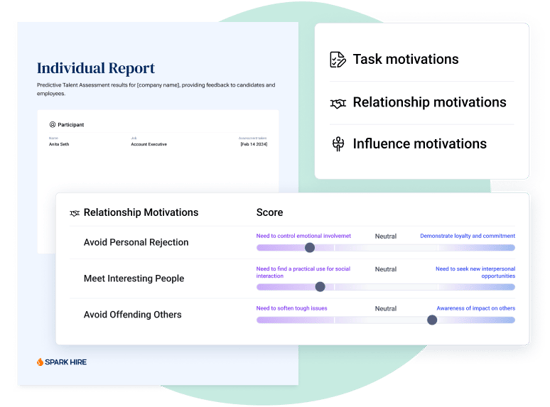This screenshot has width=550, height=407.
Task: Click the Individual Report title
Action: (x=96, y=68)
